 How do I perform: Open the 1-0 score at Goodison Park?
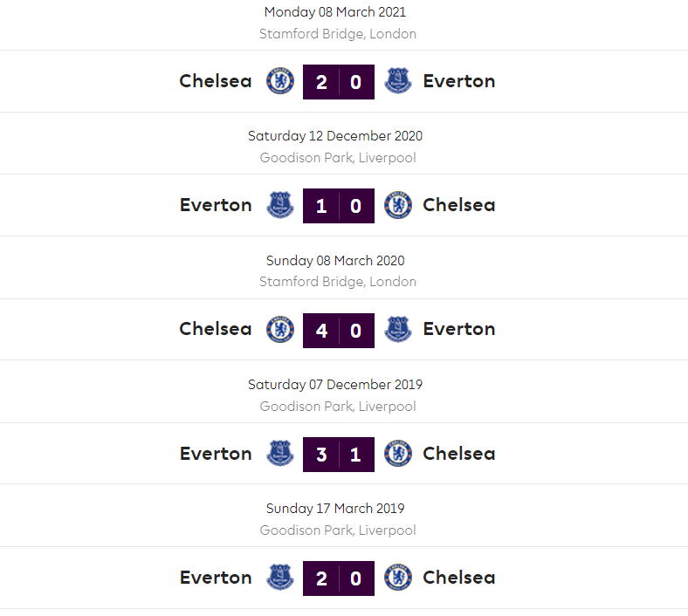coord(339,206)
